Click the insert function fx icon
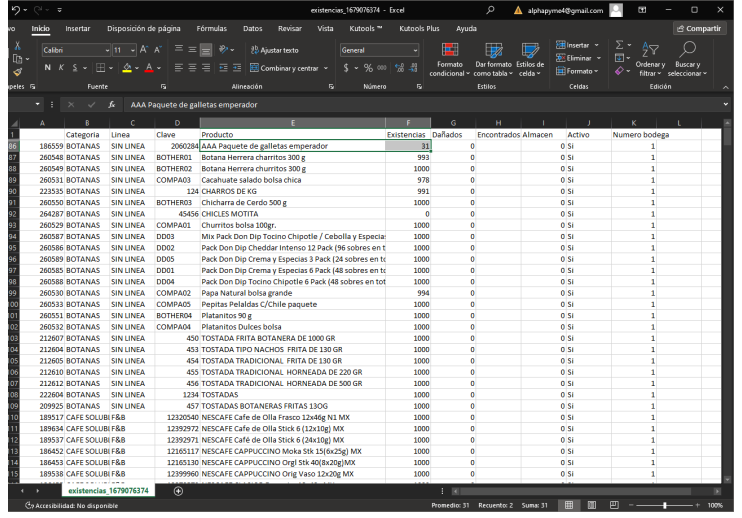Image resolution: width=742 pixels, height=518 pixels. [113, 104]
